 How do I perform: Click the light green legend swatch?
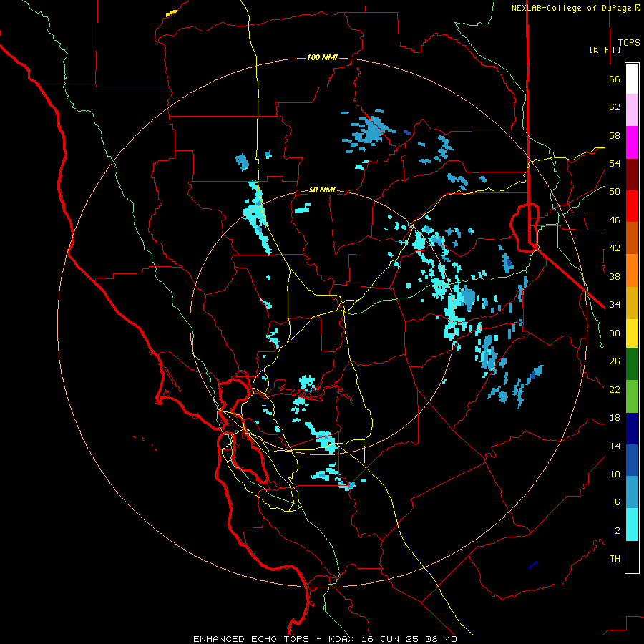(632, 396)
